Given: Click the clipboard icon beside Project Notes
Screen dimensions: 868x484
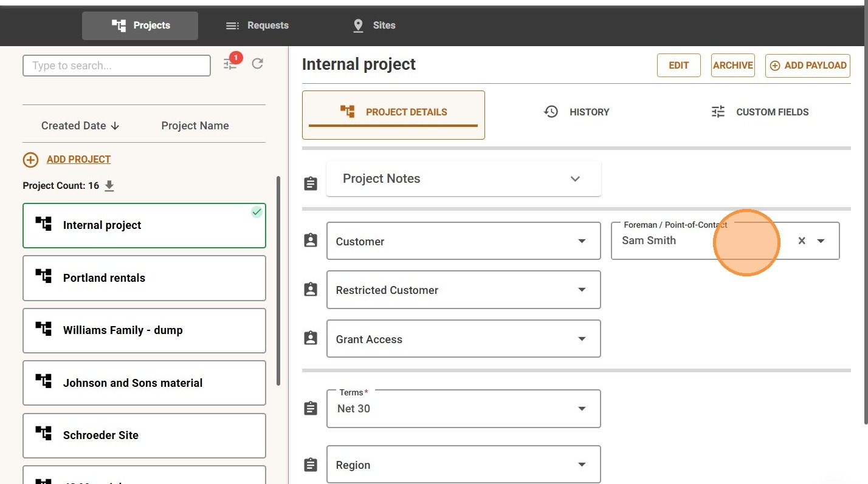Looking at the screenshot, I should tap(311, 183).
